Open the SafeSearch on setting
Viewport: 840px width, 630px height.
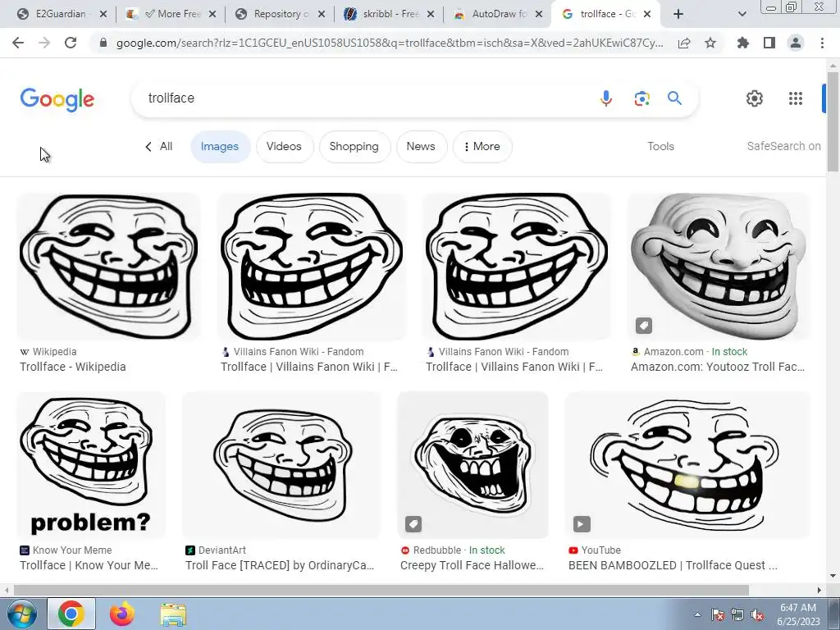pyautogui.click(x=783, y=146)
